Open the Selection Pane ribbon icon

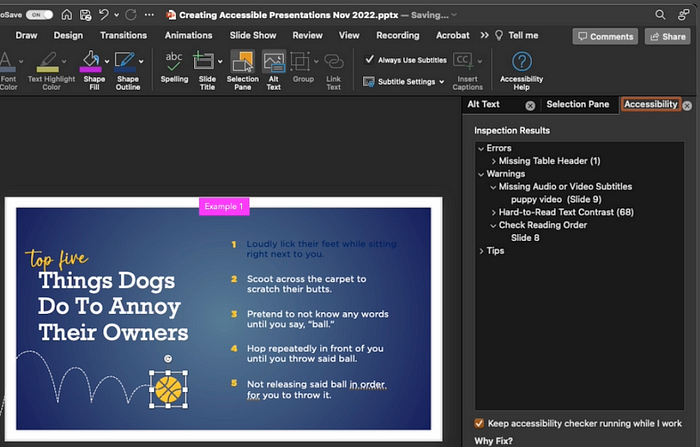click(242, 62)
